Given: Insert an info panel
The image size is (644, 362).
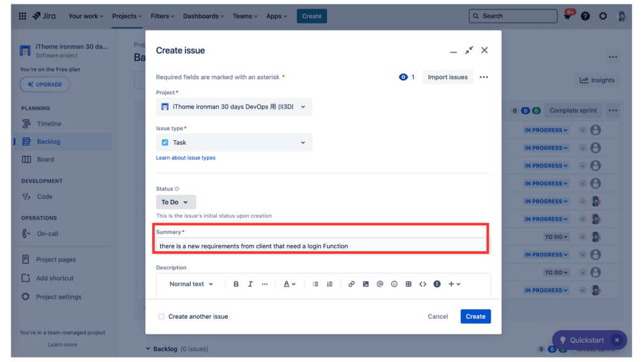Looking at the screenshot, I should pos(437,284).
